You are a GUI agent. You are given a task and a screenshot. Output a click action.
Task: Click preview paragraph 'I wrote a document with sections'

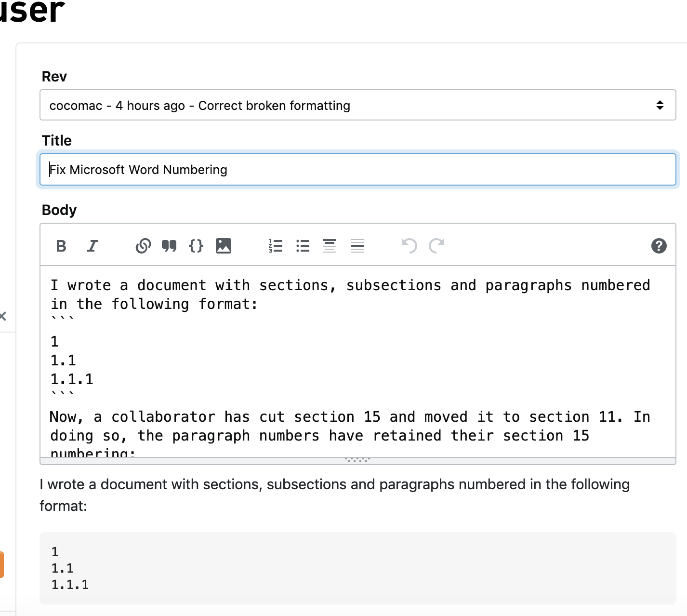[x=334, y=495]
